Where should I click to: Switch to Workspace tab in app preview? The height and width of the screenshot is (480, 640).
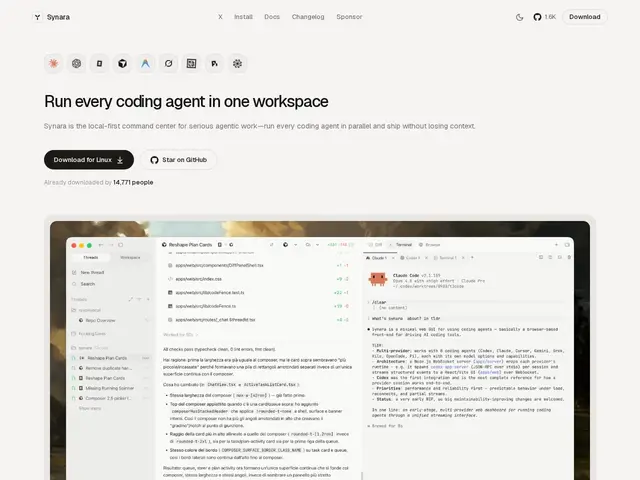tap(130, 258)
